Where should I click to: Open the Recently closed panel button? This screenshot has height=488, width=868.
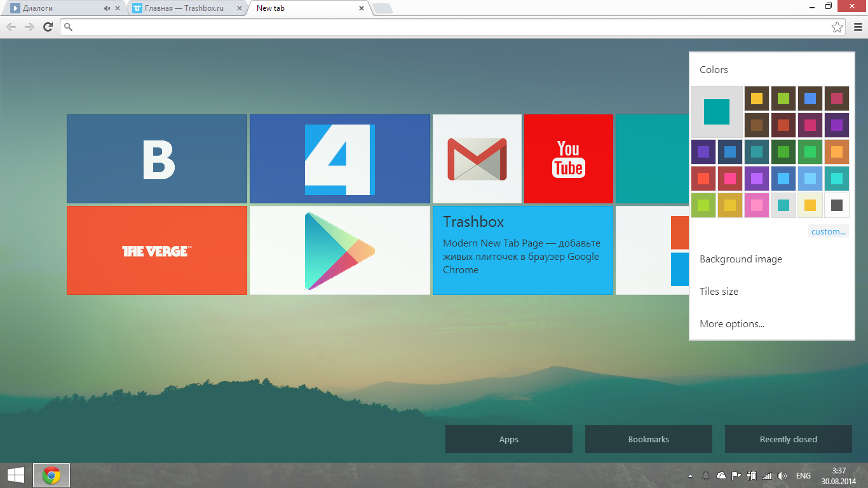[x=789, y=439]
